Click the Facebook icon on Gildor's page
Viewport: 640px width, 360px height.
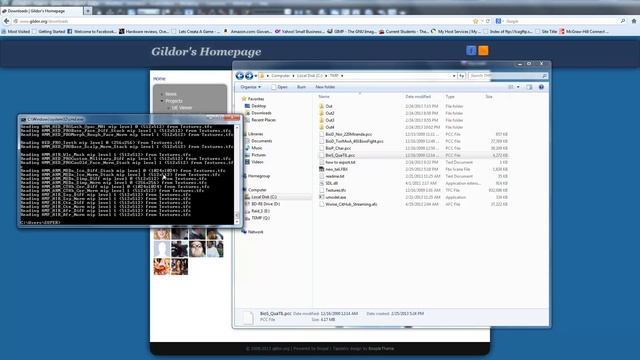[471, 51]
